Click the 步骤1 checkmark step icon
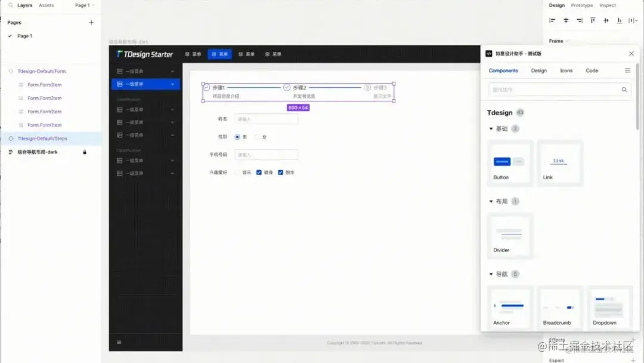The height and width of the screenshot is (363, 644). [x=206, y=87]
